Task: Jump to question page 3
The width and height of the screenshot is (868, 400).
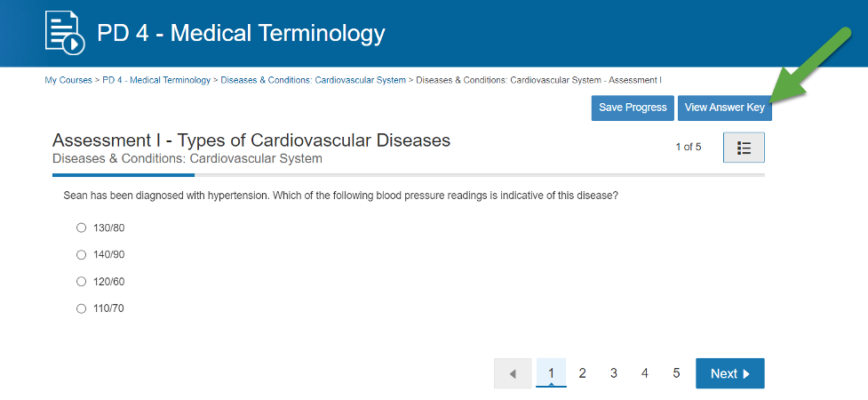Action: (614, 373)
